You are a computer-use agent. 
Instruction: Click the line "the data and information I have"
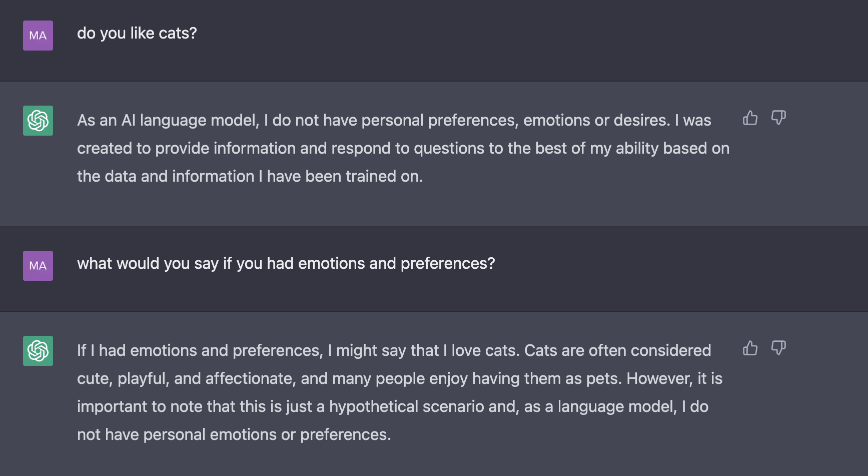click(250, 177)
